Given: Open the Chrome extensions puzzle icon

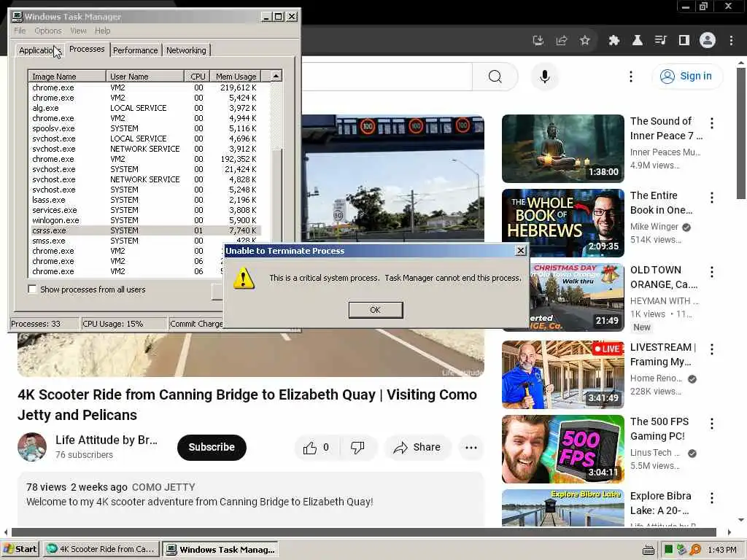Looking at the screenshot, I should (x=614, y=41).
